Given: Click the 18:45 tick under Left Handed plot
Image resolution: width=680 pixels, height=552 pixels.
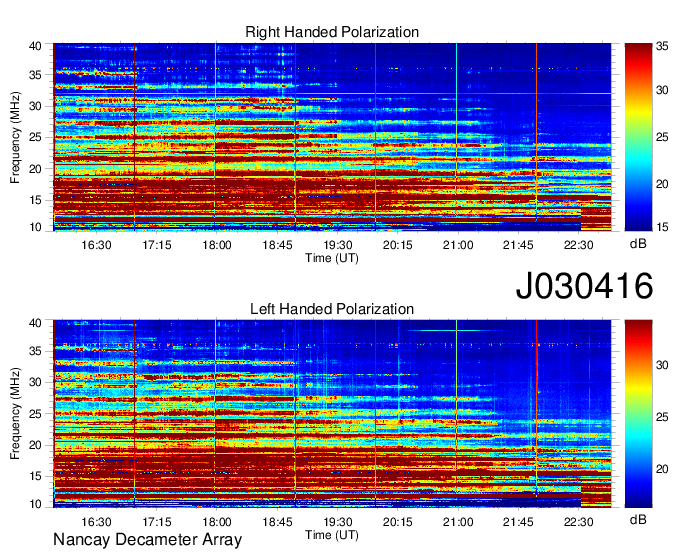Looking at the screenshot, I should [x=277, y=522].
